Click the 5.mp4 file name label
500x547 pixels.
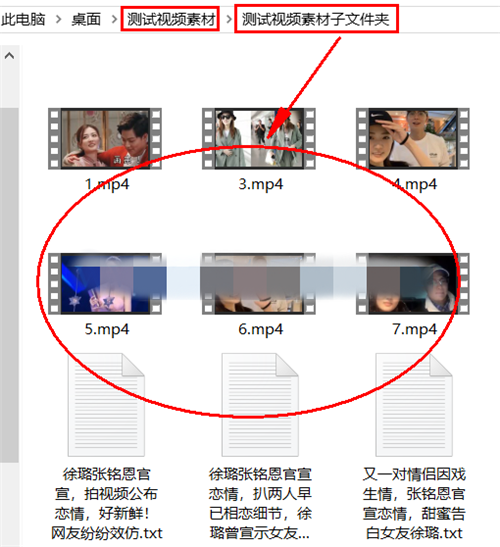pyautogui.click(x=107, y=329)
